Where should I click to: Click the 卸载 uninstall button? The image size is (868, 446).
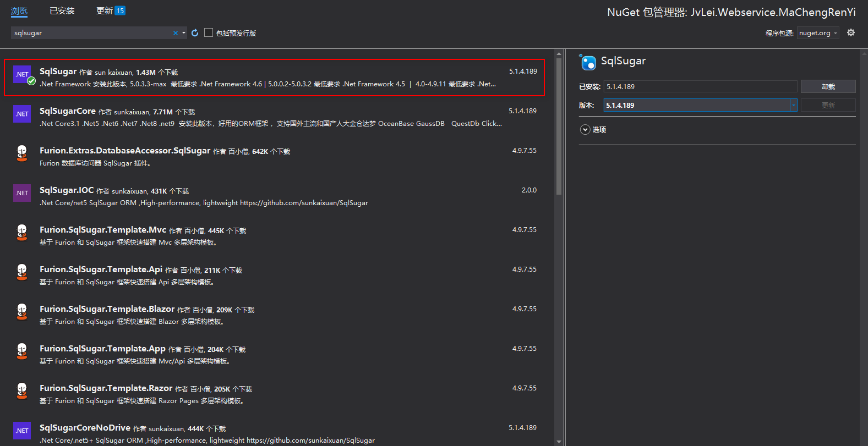(828, 86)
